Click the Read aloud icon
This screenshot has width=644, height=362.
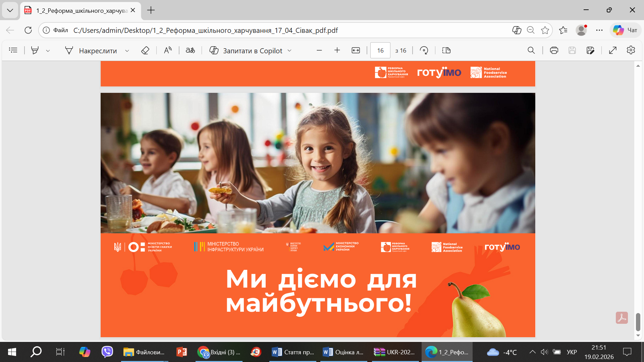pos(168,50)
